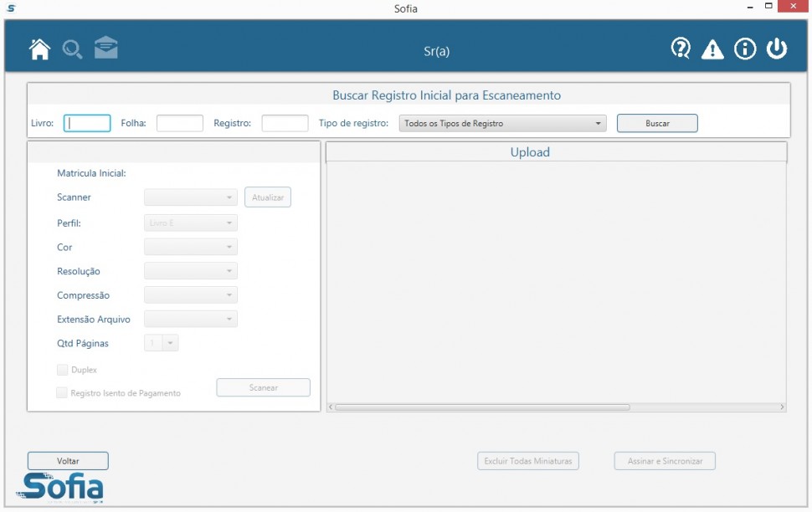This screenshot has height=512, width=812.
Task: Click the Buscar button
Action: (657, 124)
